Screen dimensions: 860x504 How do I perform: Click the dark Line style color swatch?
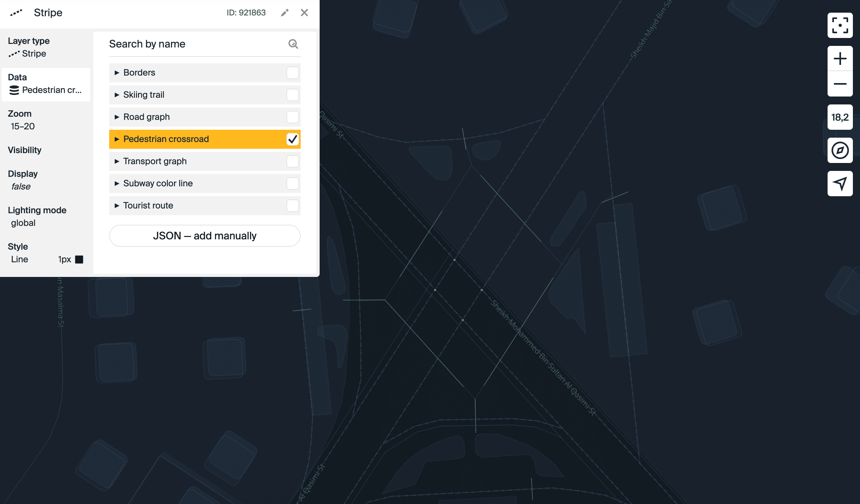click(x=79, y=260)
